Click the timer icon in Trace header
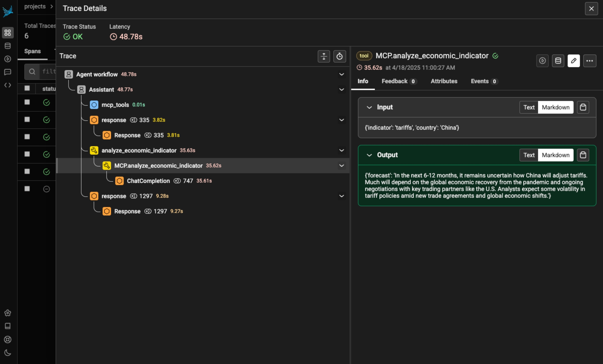Viewport: 603px width, 364px height. coord(339,56)
